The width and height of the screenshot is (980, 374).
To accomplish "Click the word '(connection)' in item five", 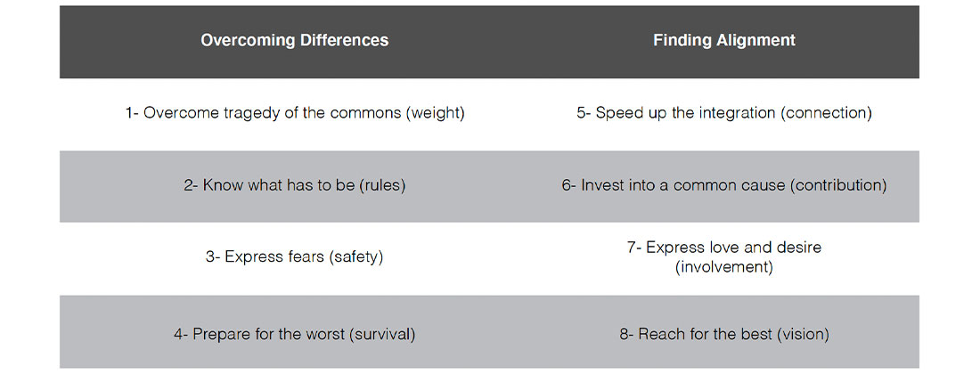I will (829, 114).
